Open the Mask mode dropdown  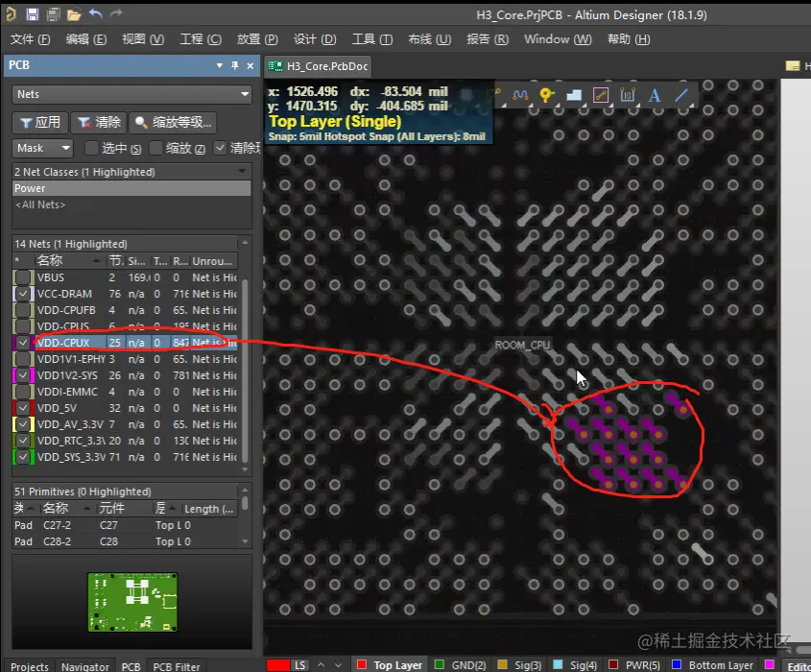click(42, 148)
